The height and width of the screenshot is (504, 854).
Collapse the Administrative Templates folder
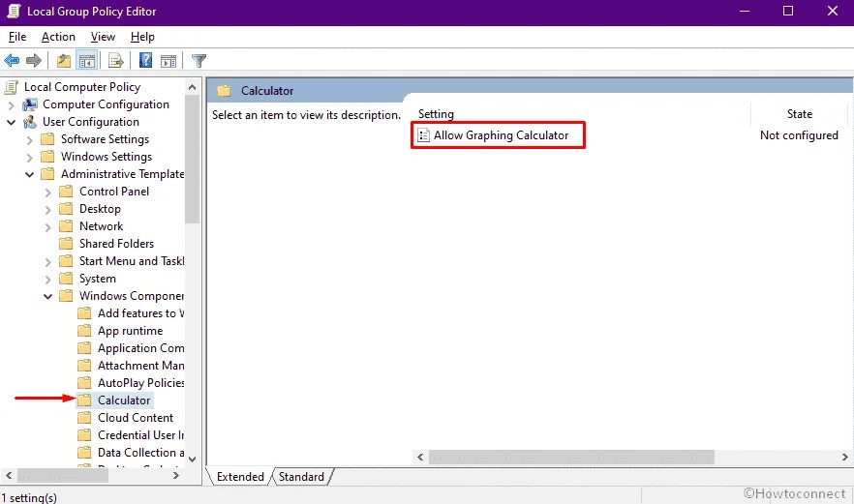pos(29,175)
